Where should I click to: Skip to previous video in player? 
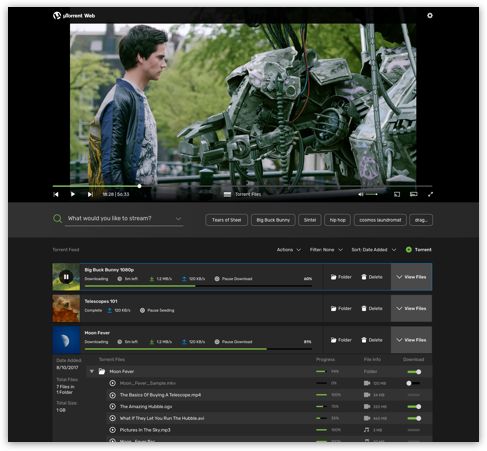click(56, 194)
